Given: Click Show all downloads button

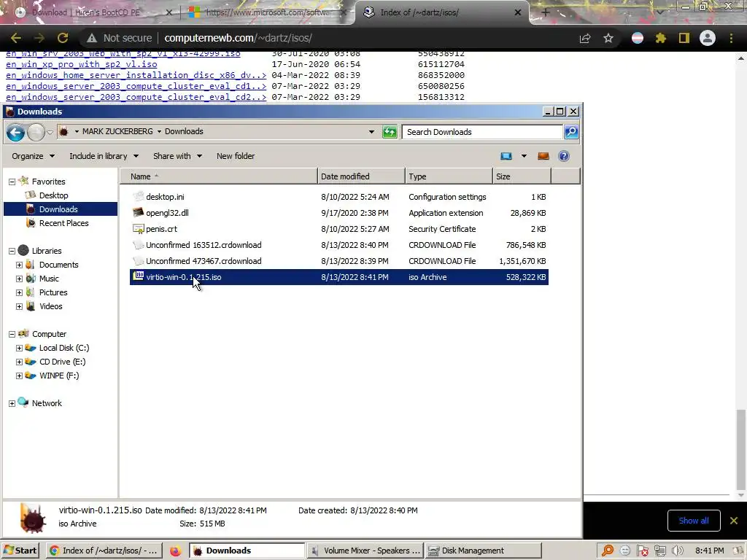Looking at the screenshot, I should [693, 521].
